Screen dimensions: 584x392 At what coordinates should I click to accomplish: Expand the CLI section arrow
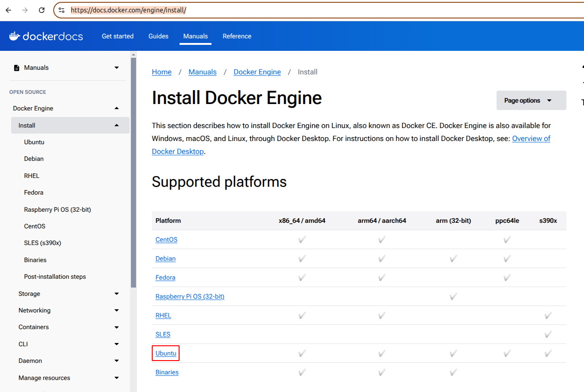pyautogui.click(x=117, y=344)
